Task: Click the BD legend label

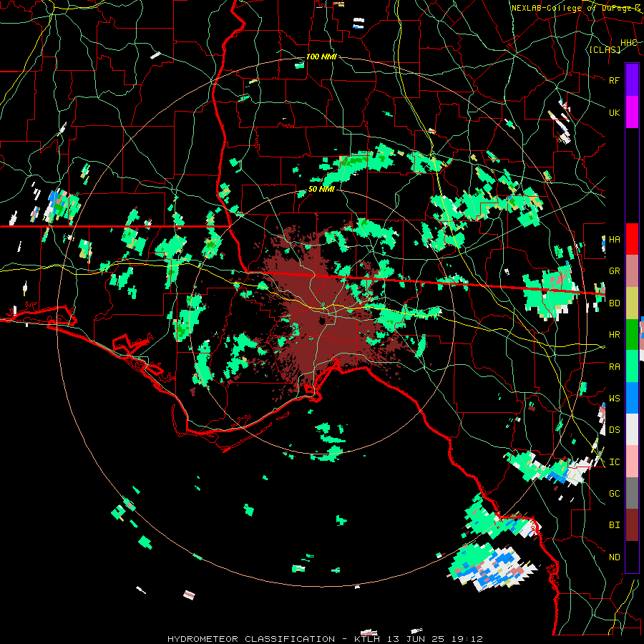Action: tap(614, 303)
